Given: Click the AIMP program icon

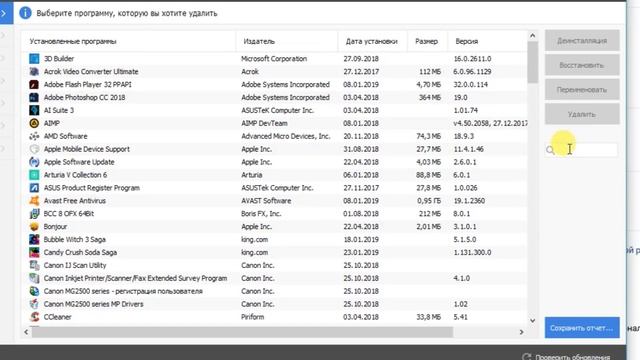Looking at the screenshot, I should [34, 123].
